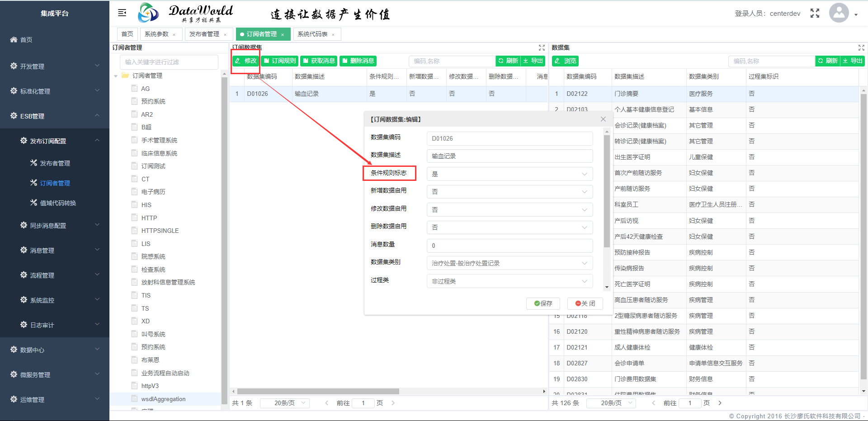
Task: Open page size dropdown in 数据集 pager
Action: click(611, 403)
